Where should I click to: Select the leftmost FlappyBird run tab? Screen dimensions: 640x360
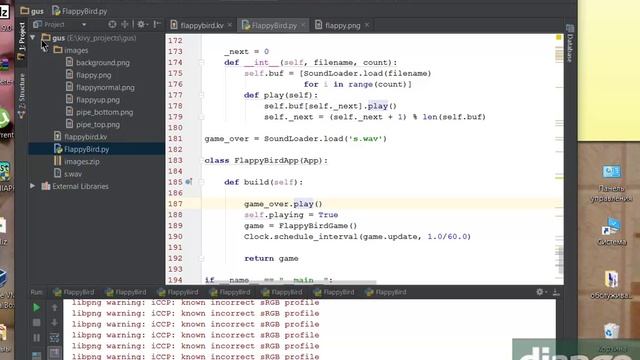pos(74,292)
